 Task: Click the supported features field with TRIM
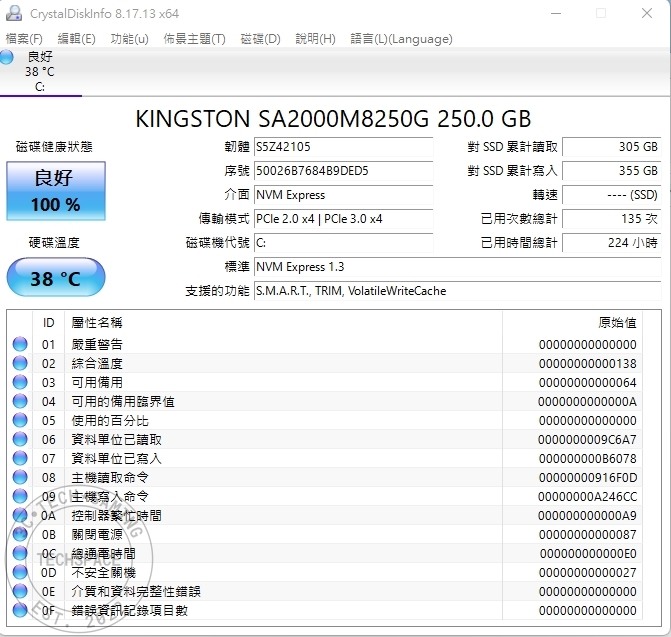457,291
